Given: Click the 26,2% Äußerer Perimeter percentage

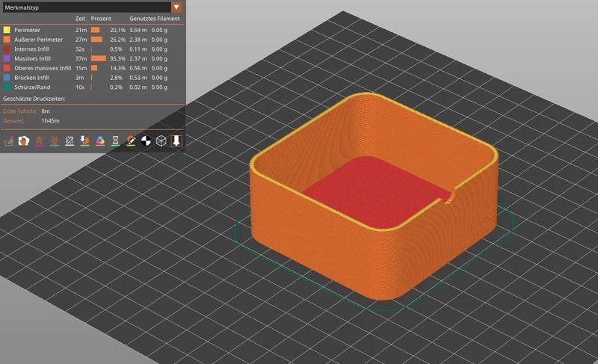Looking at the screenshot, I should 117,40.
